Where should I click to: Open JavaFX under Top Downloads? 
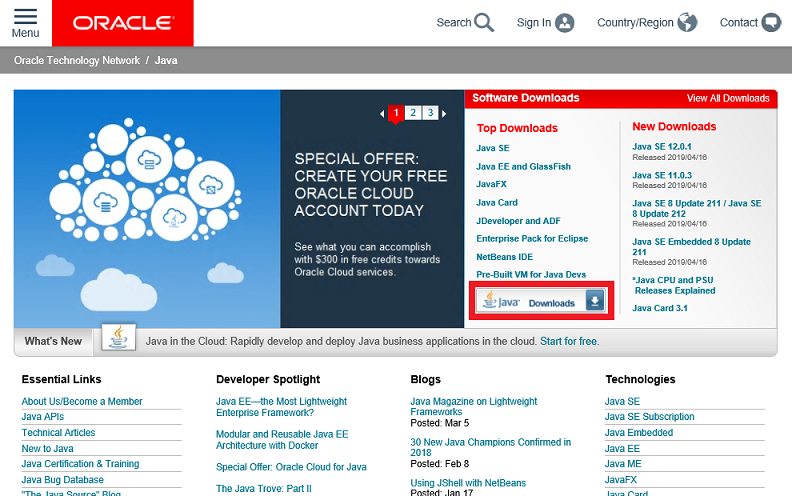tap(491, 184)
